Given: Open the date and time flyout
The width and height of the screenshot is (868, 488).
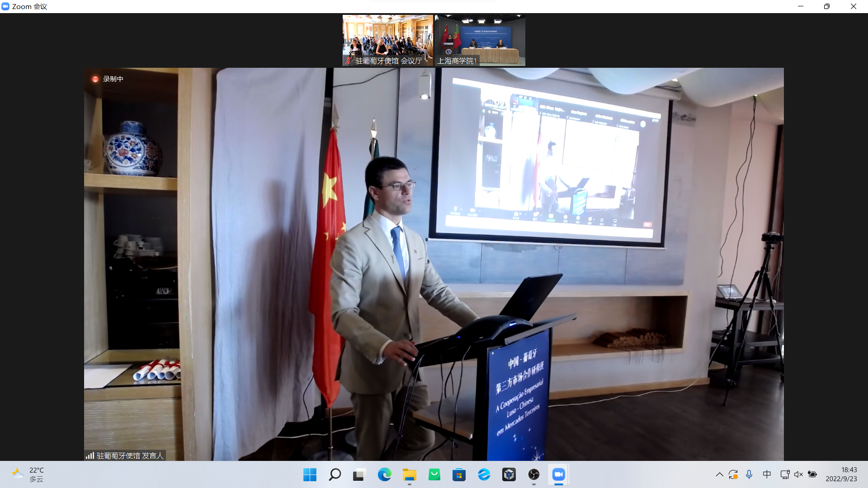Looking at the screenshot, I should click(841, 474).
